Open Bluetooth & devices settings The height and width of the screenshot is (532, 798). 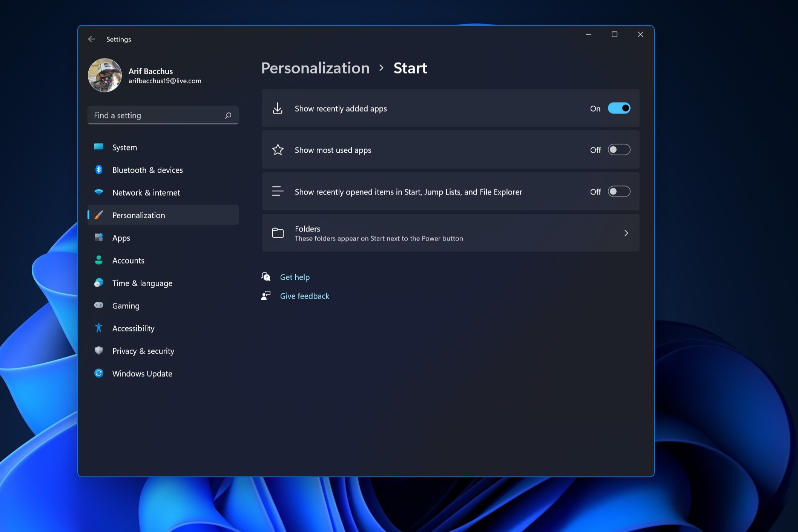[x=148, y=170]
